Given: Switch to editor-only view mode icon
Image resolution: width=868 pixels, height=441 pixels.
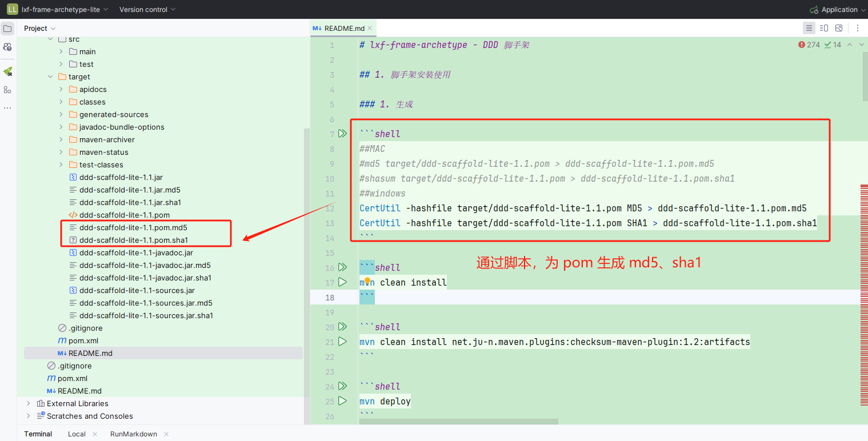Looking at the screenshot, I should 809,28.
